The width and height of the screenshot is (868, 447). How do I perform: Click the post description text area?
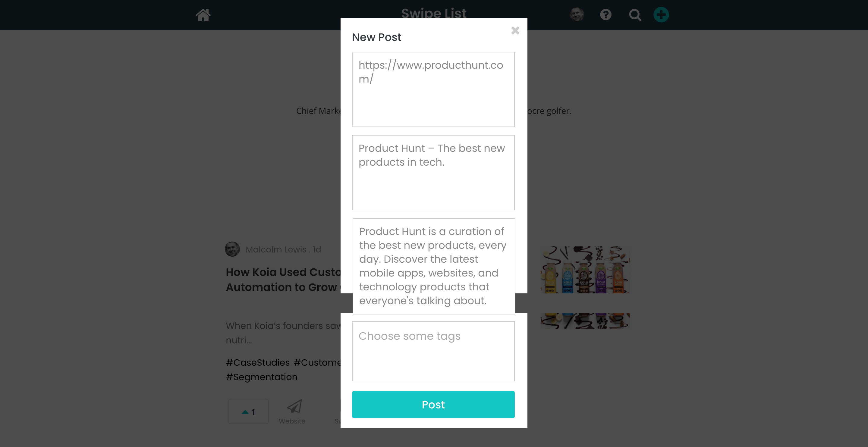433,266
